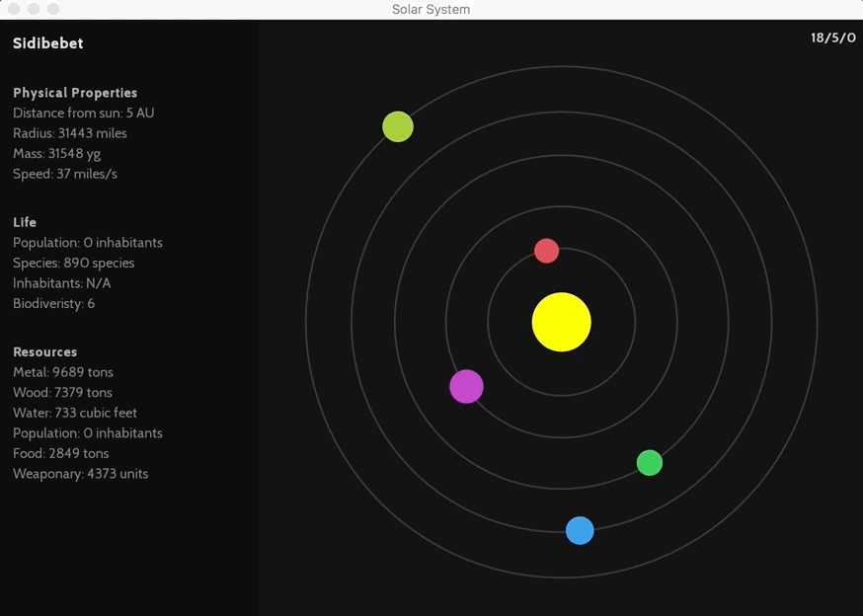Click the 18/5/0 date counter
This screenshot has height=616, width=863.
pos(832,38)
